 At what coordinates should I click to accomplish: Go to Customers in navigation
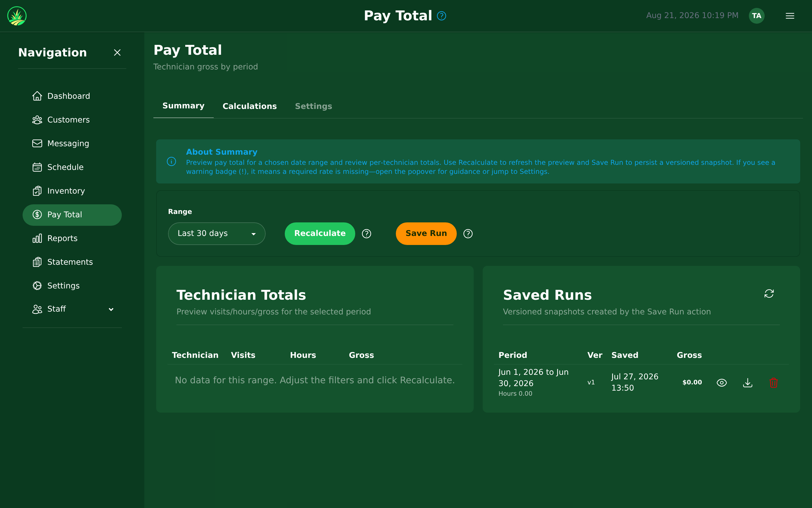72,120
